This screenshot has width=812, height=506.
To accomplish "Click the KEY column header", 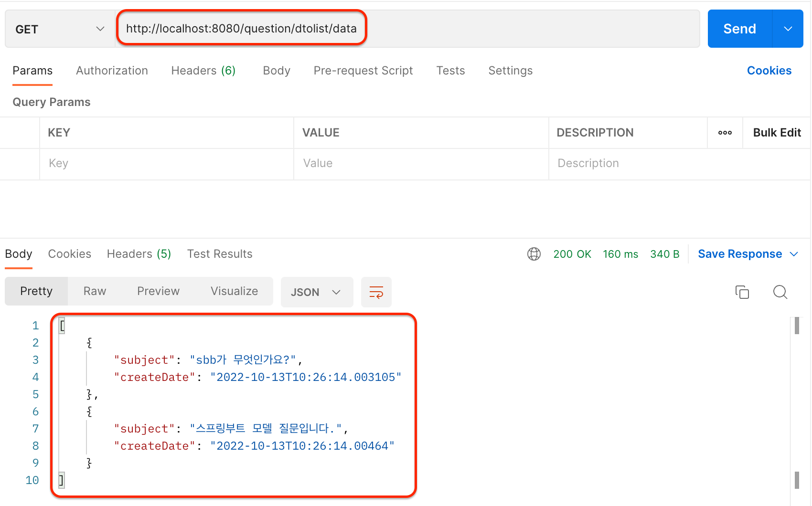I will [x=59, y=133].
